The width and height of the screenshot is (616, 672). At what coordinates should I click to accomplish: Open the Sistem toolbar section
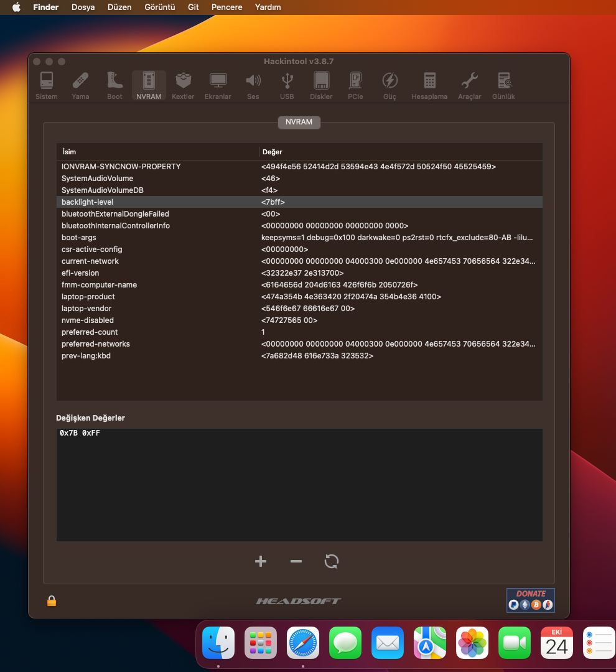46,86
